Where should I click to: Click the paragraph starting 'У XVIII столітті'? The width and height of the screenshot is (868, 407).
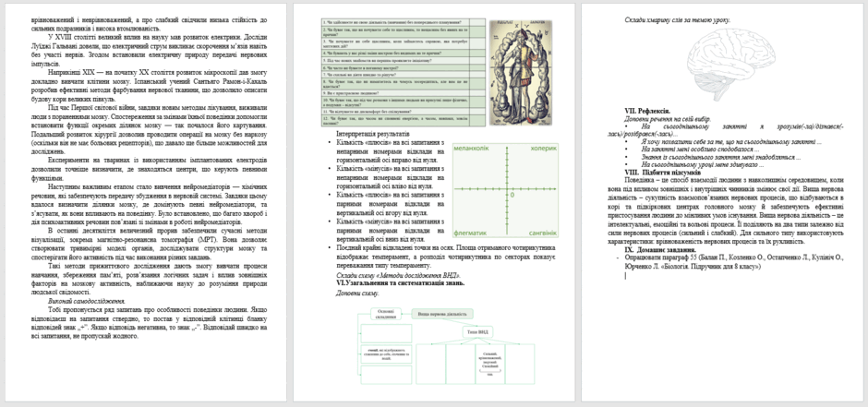pos(150,51)
